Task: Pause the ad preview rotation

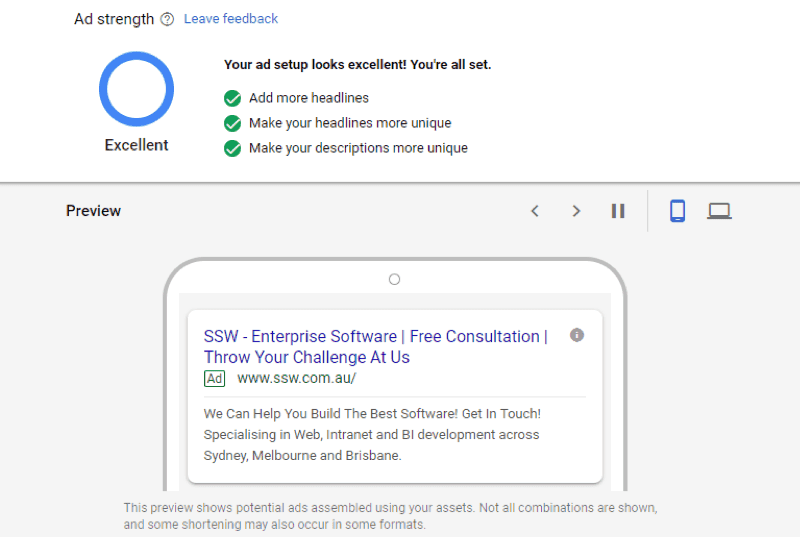Action: [618, 211]
